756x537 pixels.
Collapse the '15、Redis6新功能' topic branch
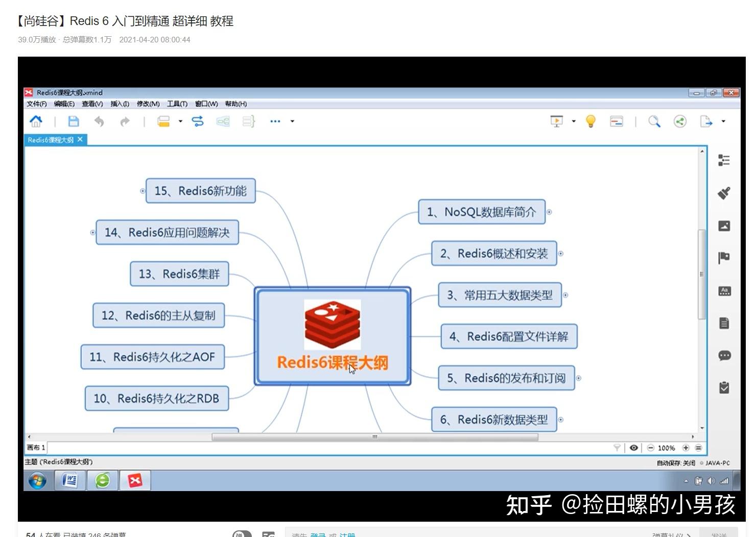tap(142, 191)
